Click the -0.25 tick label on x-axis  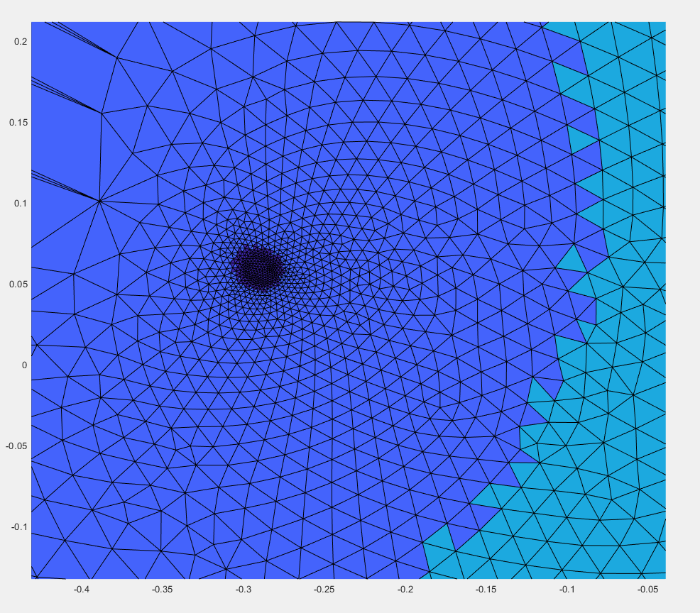coord(324,590)
